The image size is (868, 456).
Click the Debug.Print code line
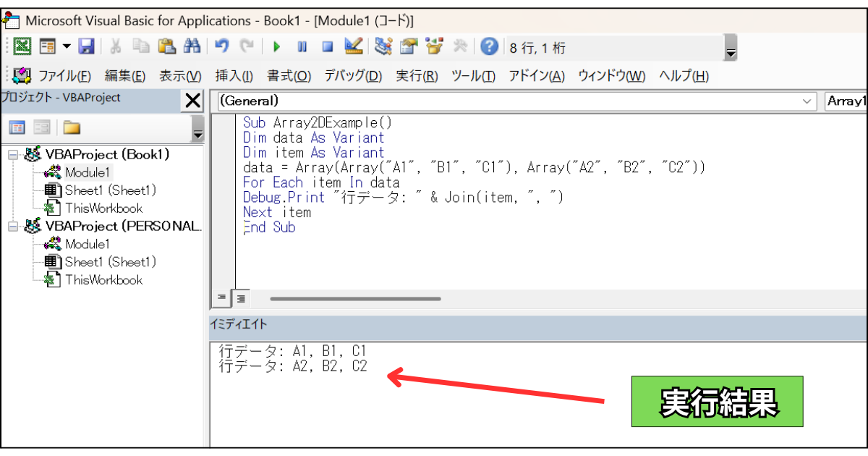(x=403, y=197)
